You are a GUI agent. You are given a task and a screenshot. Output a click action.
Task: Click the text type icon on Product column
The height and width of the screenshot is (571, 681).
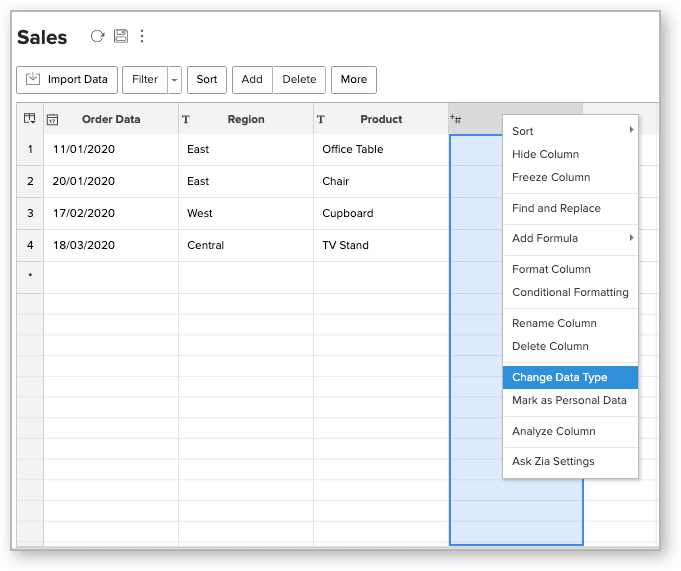click(x=321, y=120)
